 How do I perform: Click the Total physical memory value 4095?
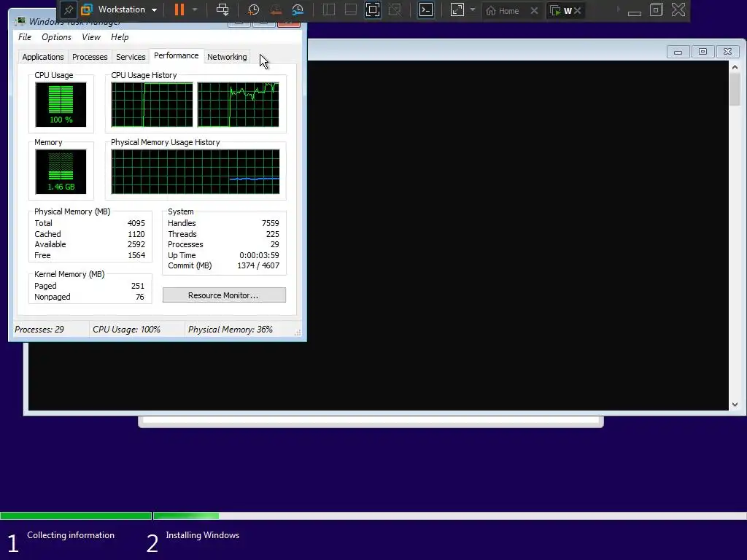136,223
